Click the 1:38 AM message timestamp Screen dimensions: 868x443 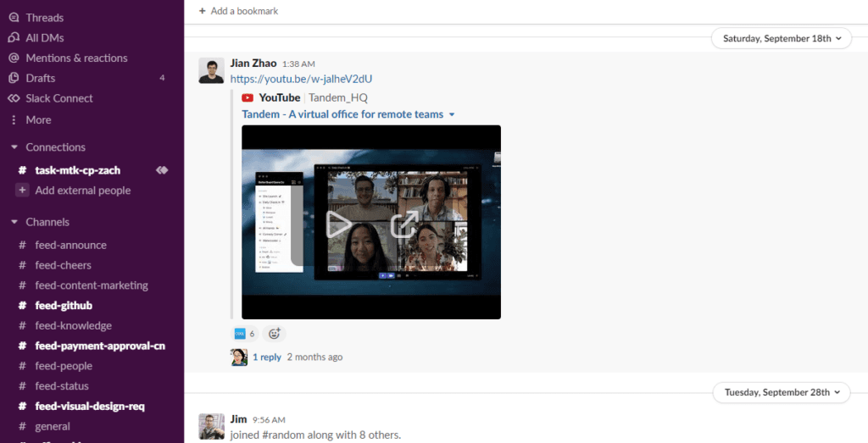coord(298,64)
